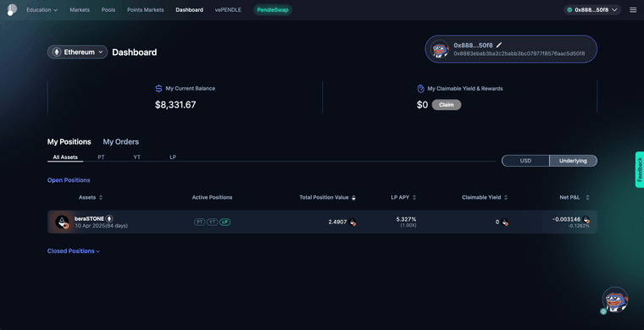
Task: Open the hamburger menu icon
Action: click(x=633, y=10)
